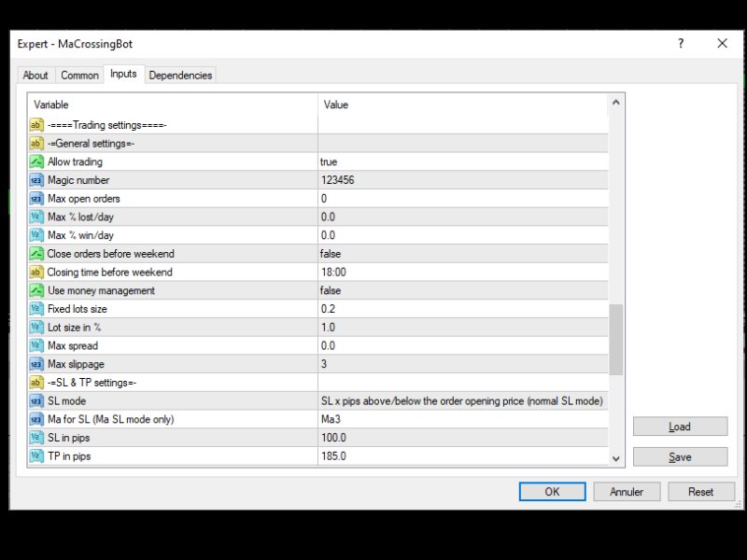The width and height of the screenshot is (747, 560).
Task: Select the Max slippage variable name
Action: click(x=76, y=364)
